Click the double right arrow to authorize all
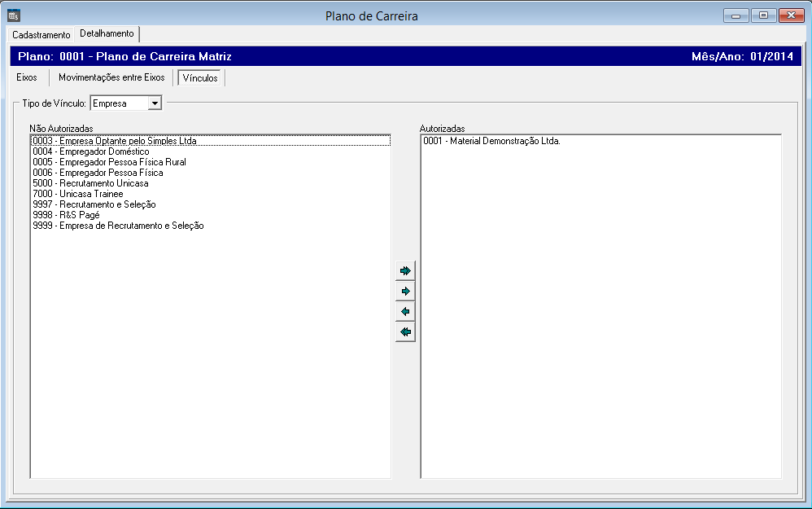Viewport: 812px width, 509px height. tap(405, 270)
